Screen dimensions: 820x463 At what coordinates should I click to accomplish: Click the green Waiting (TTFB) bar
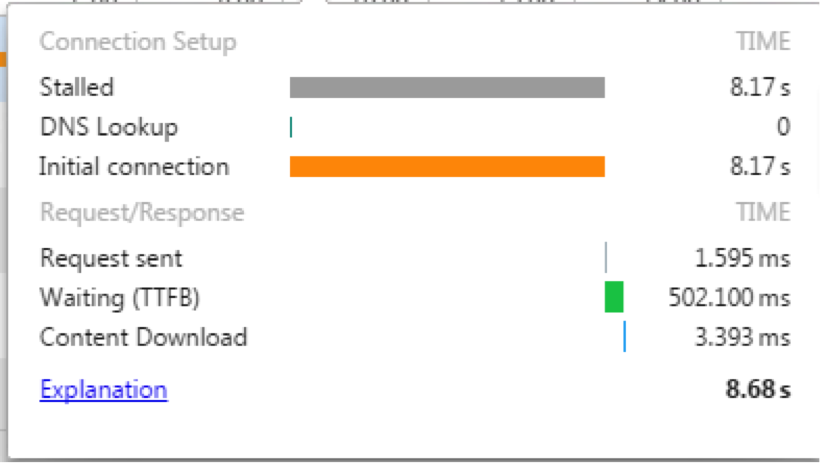point(614,297)
